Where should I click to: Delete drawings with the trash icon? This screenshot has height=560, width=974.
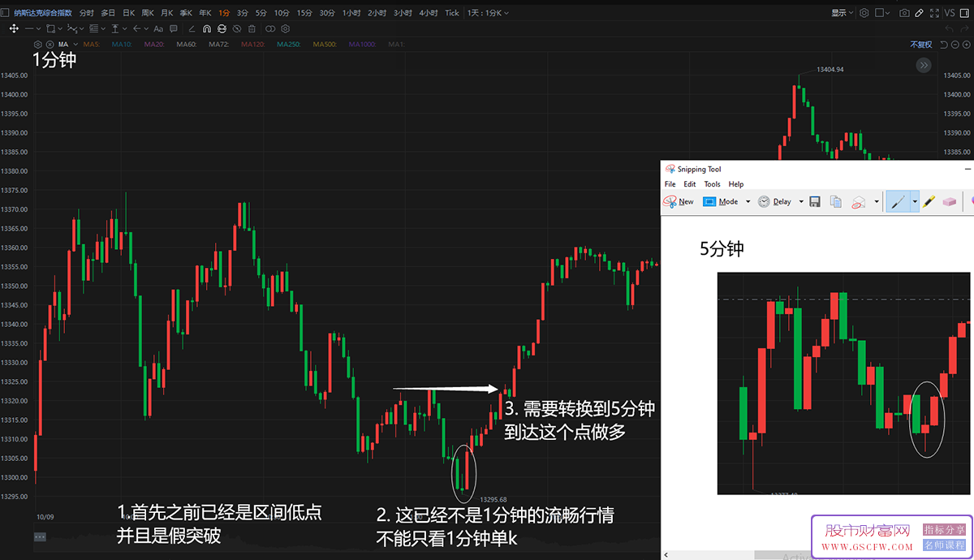[x=252, y=28]
